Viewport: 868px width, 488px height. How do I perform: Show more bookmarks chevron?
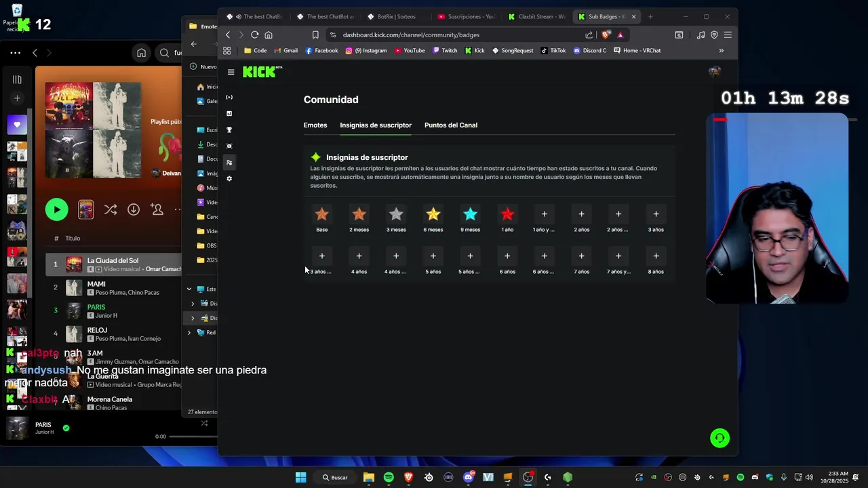pos(721,50)
